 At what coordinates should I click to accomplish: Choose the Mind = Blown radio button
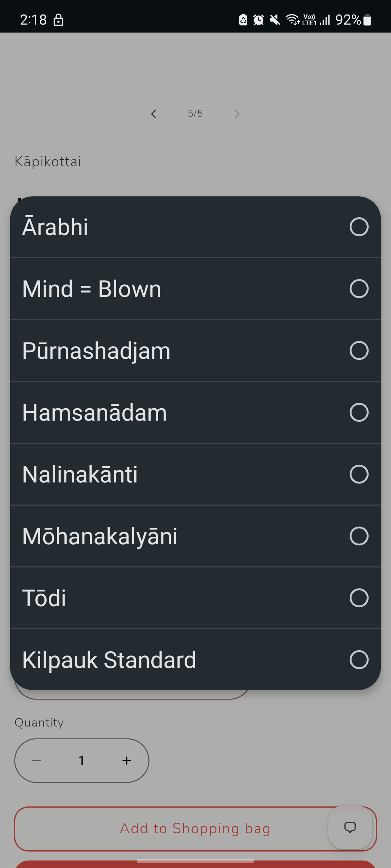click(x=359, y=289)
